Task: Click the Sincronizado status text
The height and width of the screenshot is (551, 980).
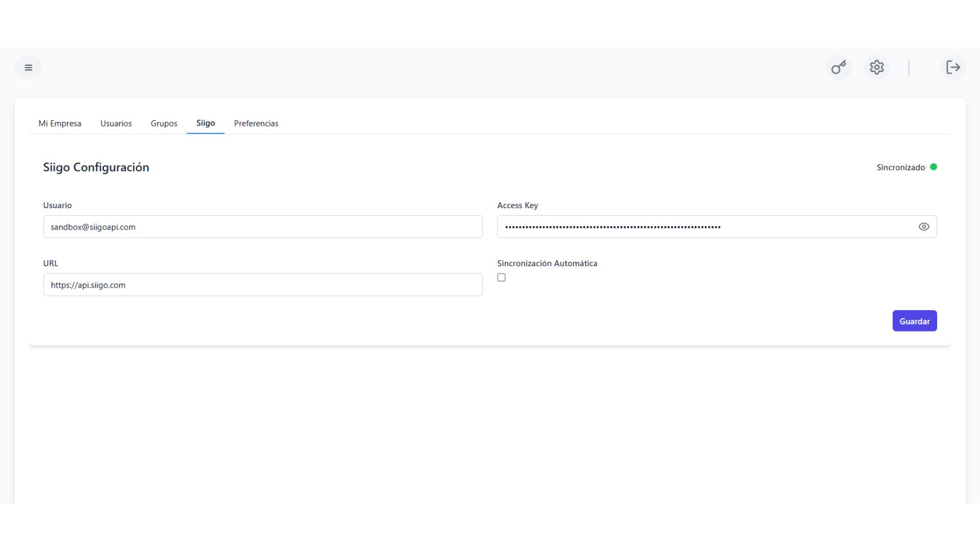Action: (900, 167)
